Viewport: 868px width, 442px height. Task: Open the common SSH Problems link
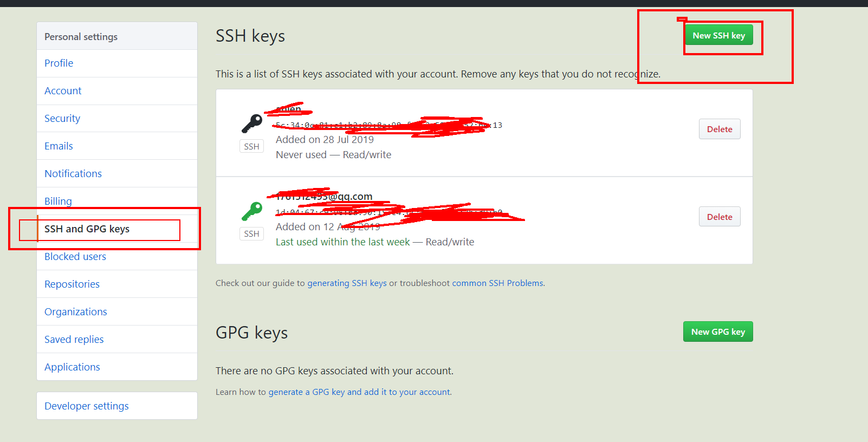point(498,283)
